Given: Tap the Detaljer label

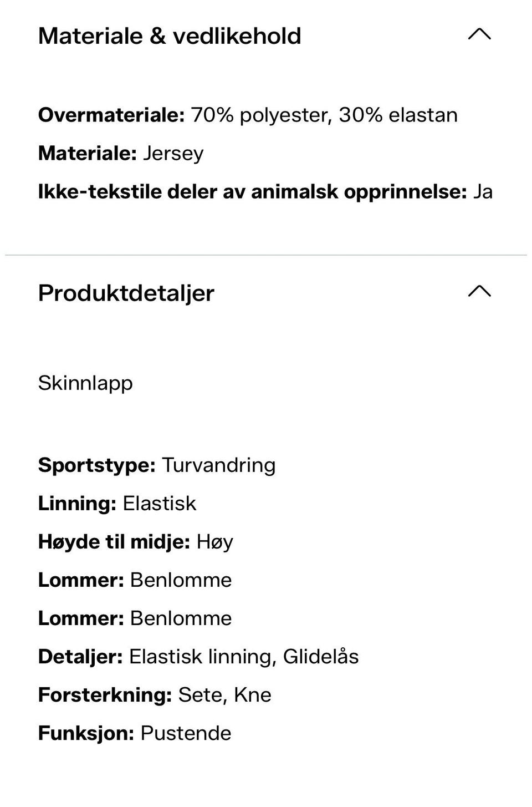Looking at the screenshot, I should [80, 657].
